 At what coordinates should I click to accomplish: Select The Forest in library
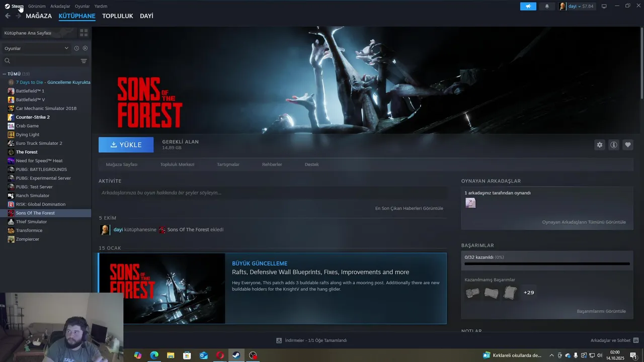tap(27, 152)
